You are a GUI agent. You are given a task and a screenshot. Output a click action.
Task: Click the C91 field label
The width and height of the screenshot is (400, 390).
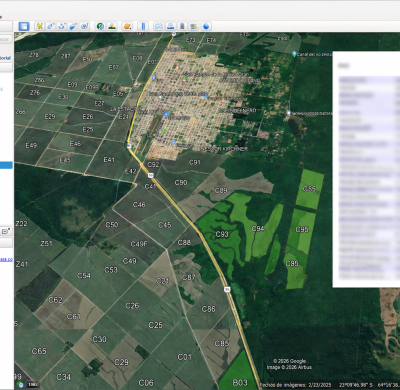tap(195, 162)
